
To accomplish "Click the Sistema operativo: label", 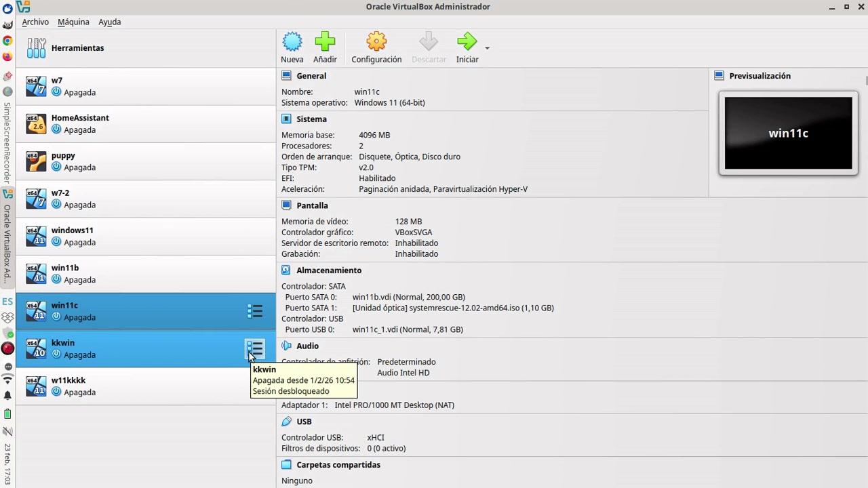I will (x=315, y=103).
